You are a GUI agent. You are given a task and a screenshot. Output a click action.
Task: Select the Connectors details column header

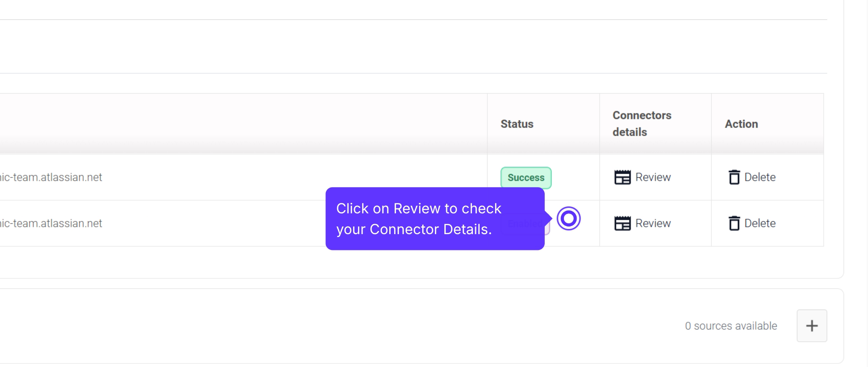642,124
